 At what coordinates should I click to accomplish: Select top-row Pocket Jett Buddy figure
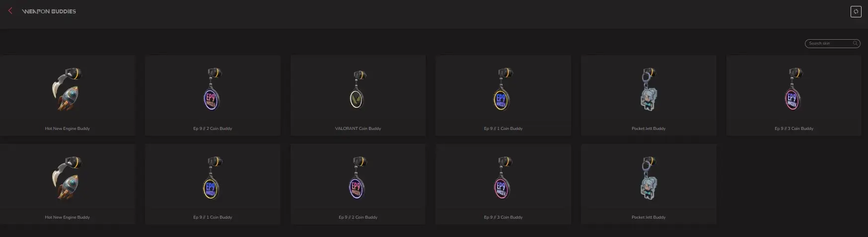pos(649,90)
